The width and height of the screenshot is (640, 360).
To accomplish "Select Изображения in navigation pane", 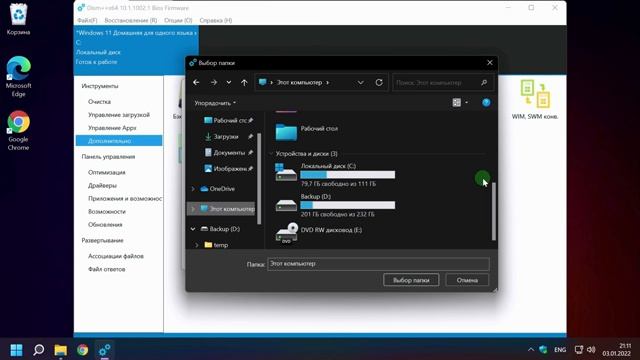I will click(x=229, y=168).
